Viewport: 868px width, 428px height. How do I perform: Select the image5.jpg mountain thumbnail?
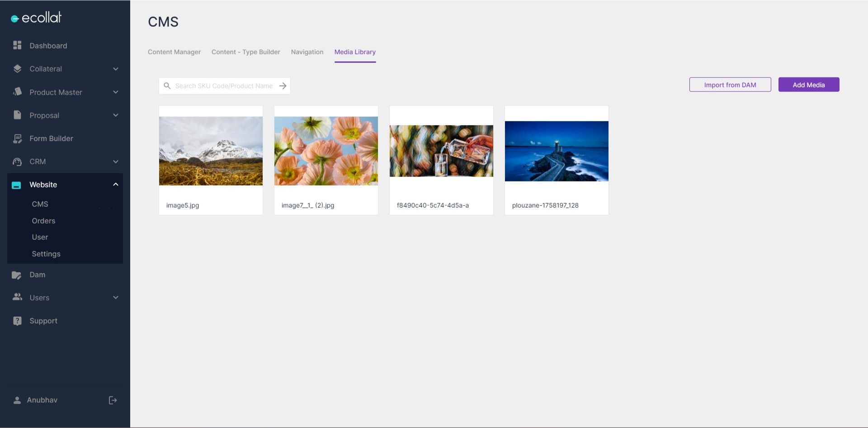click(x=211, y=151)
